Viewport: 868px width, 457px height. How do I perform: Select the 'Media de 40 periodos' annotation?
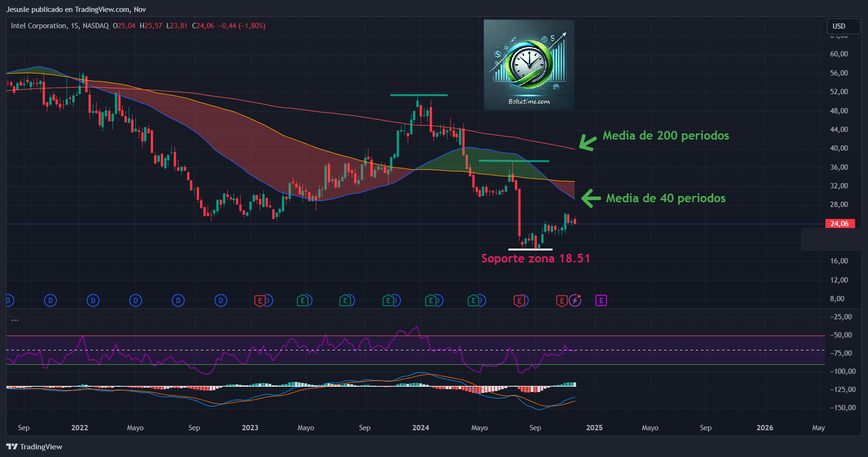(x=666, y=198)
